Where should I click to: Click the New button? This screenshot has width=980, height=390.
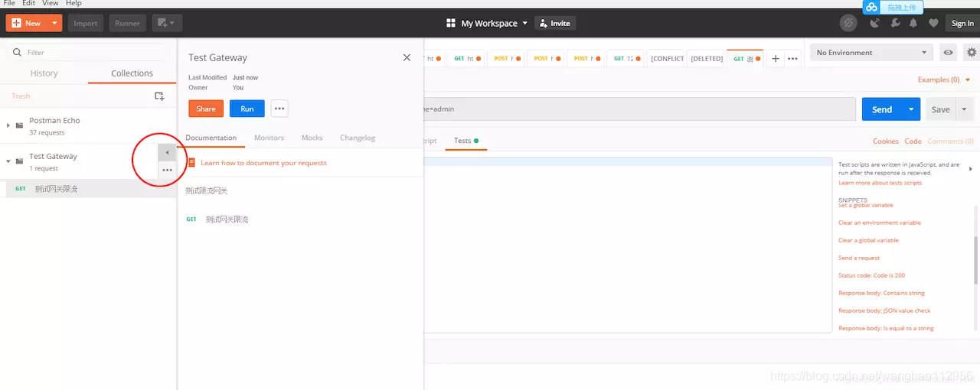tap(27, 23)
